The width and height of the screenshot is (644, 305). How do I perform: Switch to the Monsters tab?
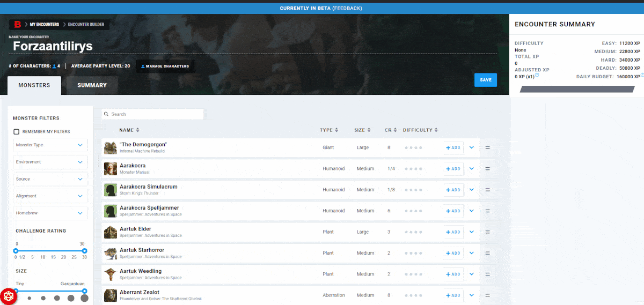point(34,85)
